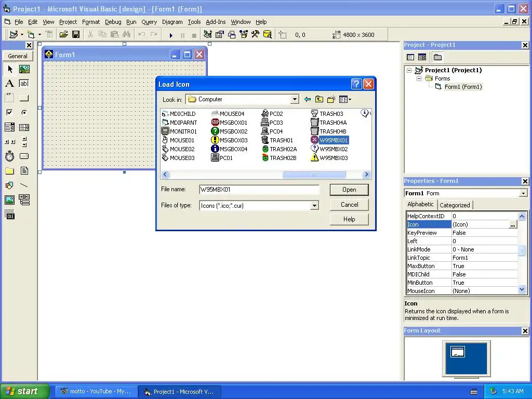Viewport: 532px width, 399px height.
Task: Switch to the Categorized tab
Action: [455, 205]
